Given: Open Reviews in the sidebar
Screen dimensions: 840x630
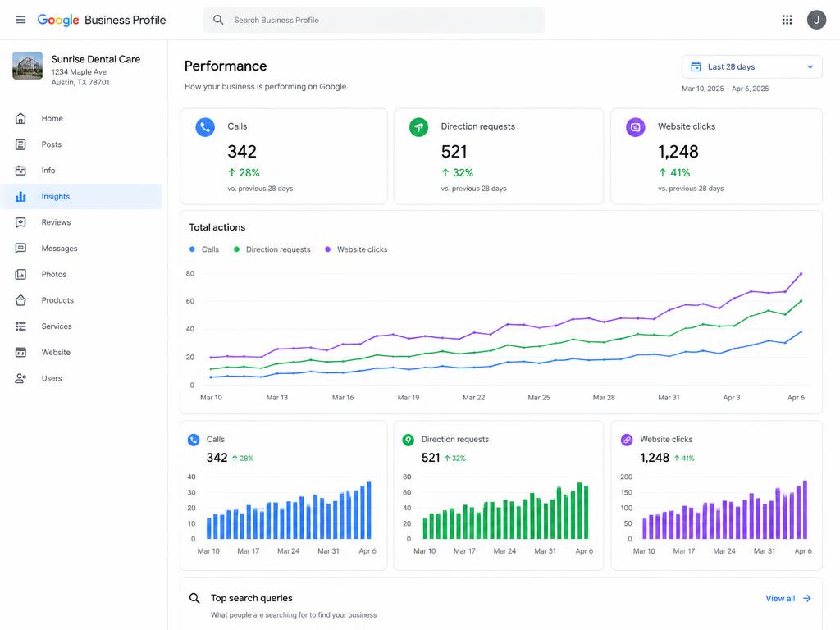Looking at the screenshot, I should [81, 222].
